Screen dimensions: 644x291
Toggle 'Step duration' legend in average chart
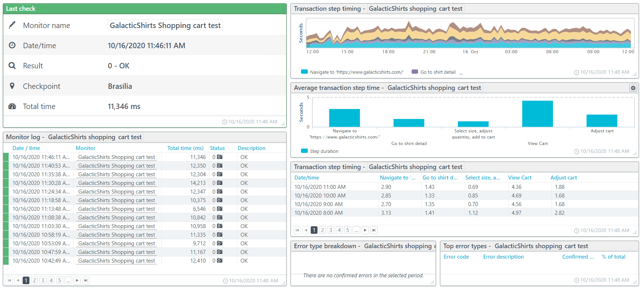coord(320,151)
